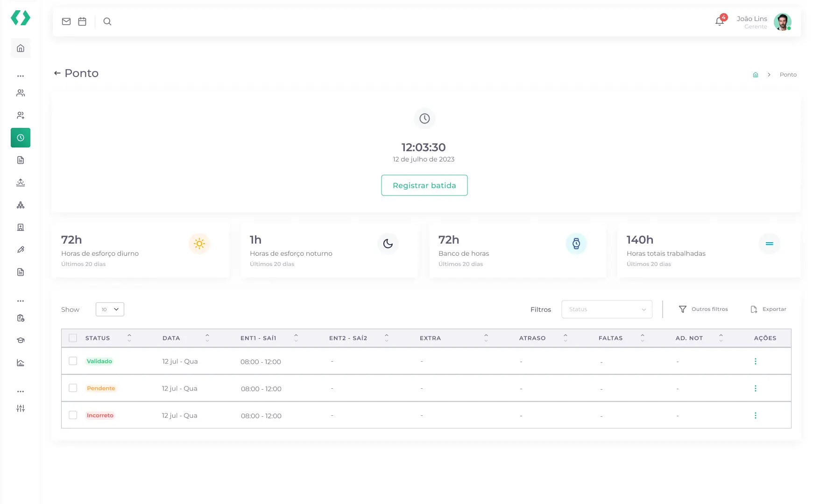The width and height of the screenshot is (813, 504).
Task: Open actions menu for Validado row
Action: pyautogui.click(x=756, y=361)
